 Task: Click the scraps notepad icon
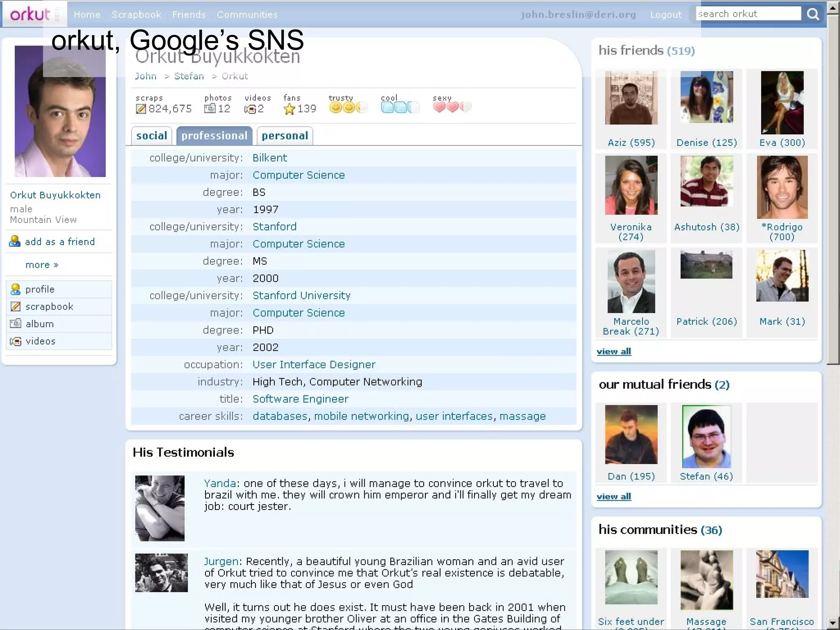141,109
